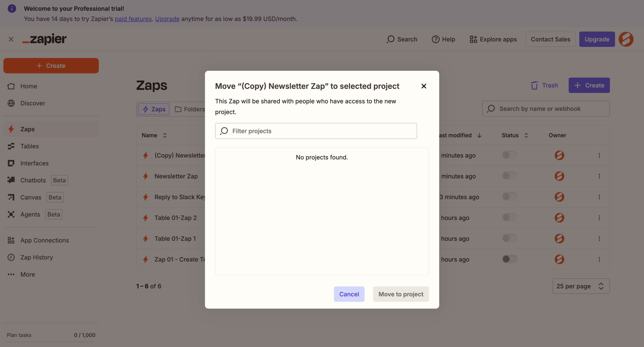The image size is (644, 347).
Task: Click the info icon in trial banner
Action: point(12,9)
